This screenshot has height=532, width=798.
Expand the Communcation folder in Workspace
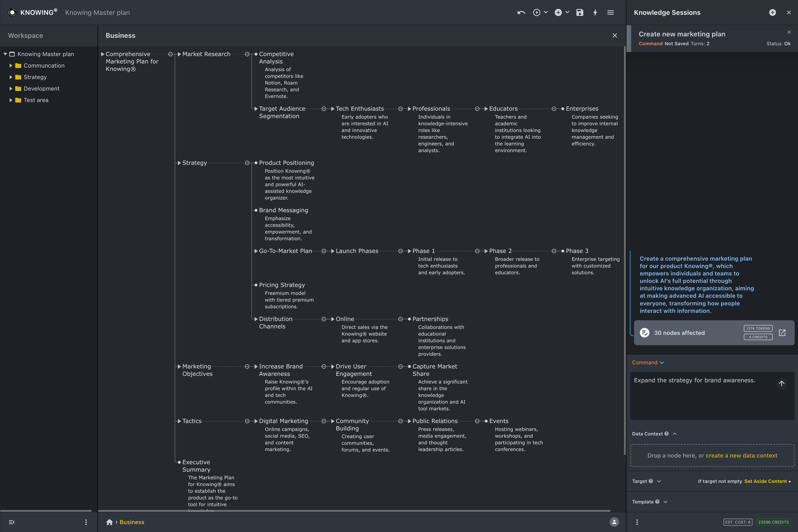point(11,65)
